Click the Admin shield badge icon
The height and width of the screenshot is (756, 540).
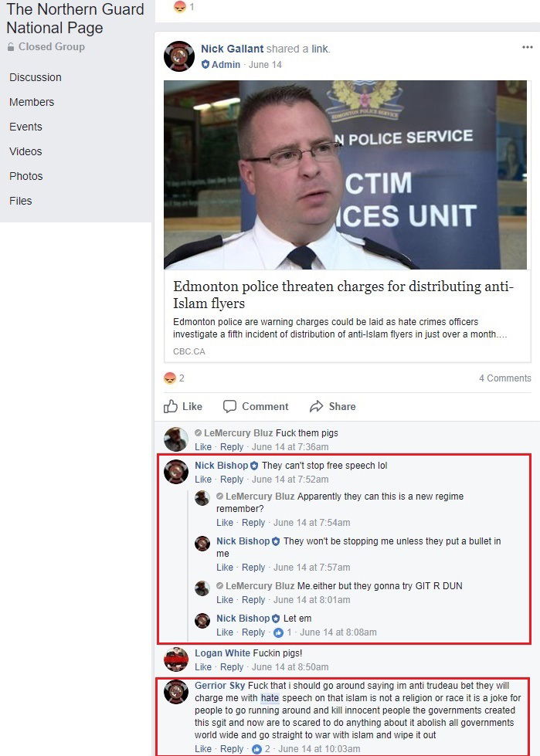(205, 65)
